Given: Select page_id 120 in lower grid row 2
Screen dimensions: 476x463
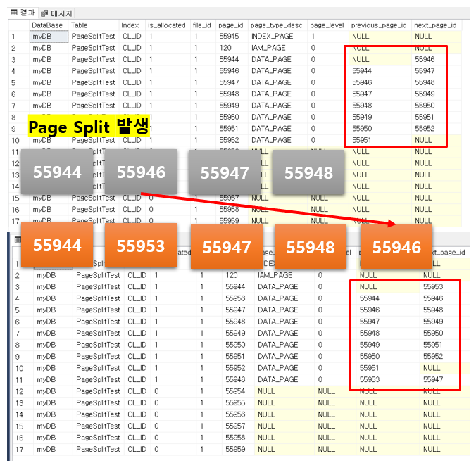Looking at the screenshot, I should tap(238, 275).
